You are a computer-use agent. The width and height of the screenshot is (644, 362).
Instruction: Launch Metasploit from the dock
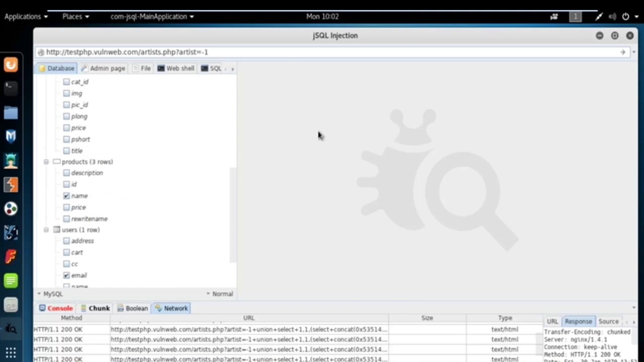[x=11, y=136]
